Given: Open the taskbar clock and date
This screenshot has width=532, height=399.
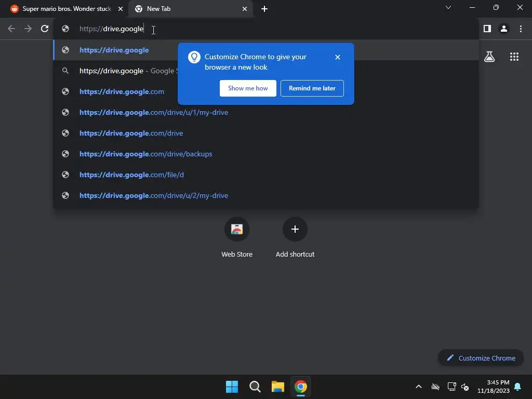Looking at the screenshot, I should tap(494, 387).
